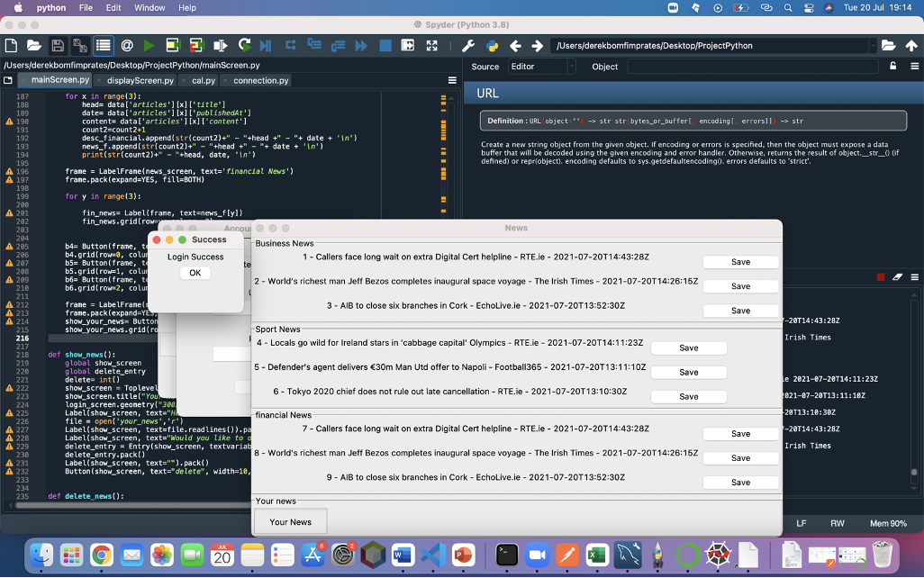This screenshot has height=578, width=924.
Task: Save Business News item 2, Jeff Bezos
Action: coord(741,286)
